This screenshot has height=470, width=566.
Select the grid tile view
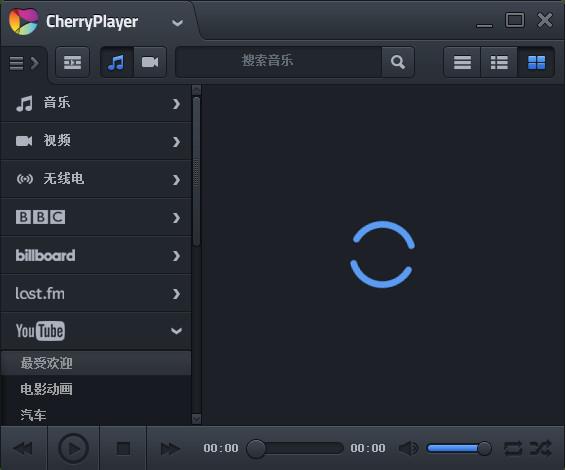tap(536, 62)
